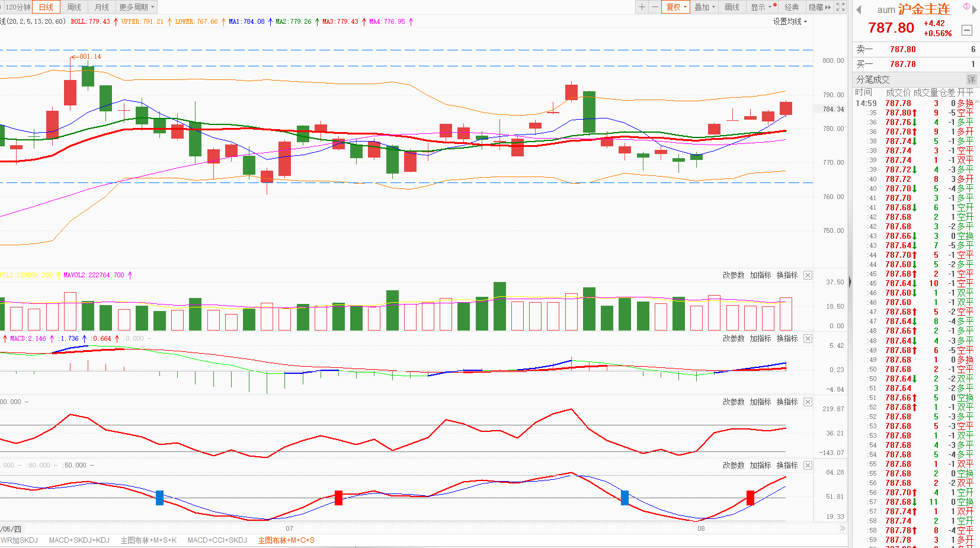This screenshot has height=548, width=980.
Task: Click 加指标 in the MACD panel
Action: tap(760, 338)
